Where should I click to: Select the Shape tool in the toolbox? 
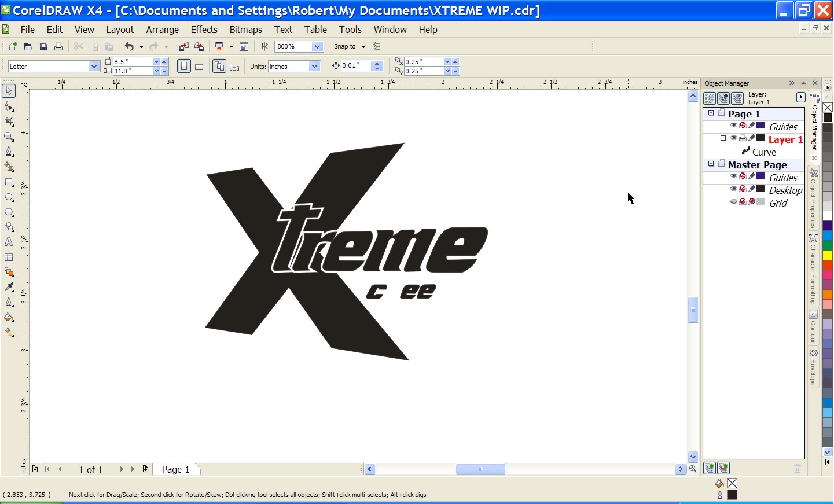point(9,106)
